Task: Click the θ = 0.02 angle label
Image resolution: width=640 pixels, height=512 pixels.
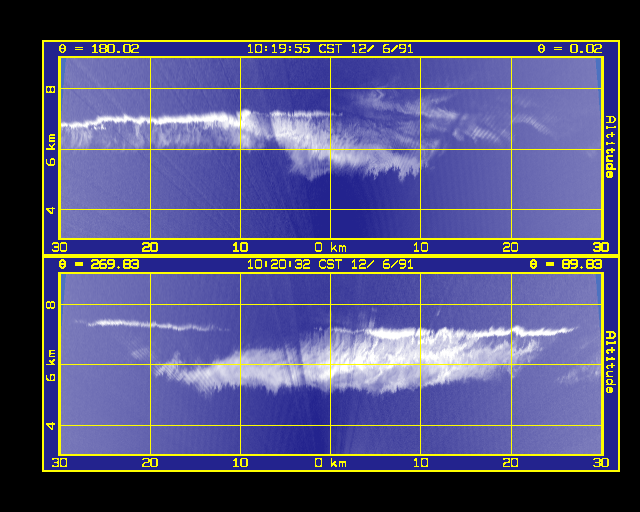Action: click(569, 49)
